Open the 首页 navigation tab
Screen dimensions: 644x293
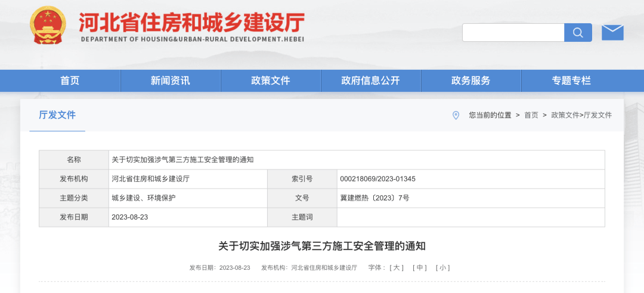click(x=70, y=81)
